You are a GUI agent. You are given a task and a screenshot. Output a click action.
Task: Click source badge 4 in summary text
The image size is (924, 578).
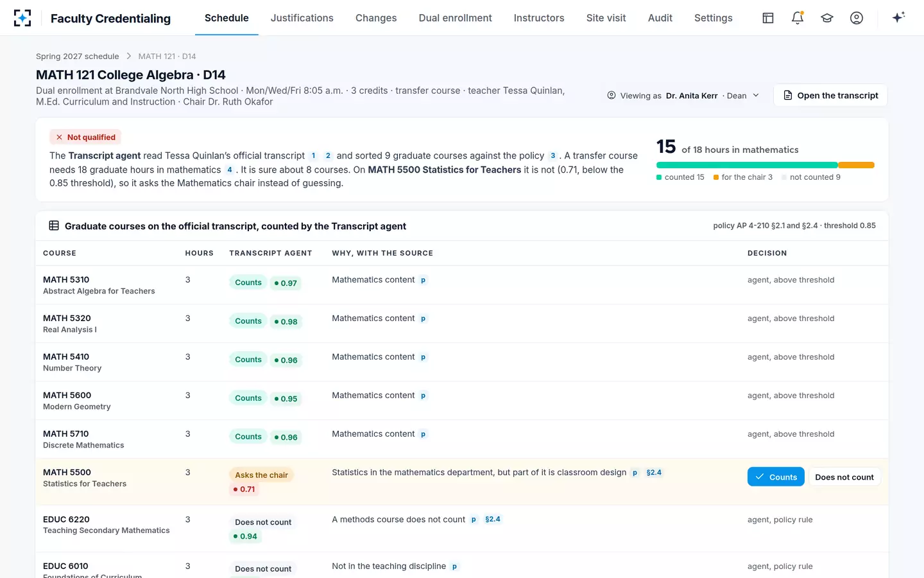pyautogui.click(x=229, y=170)
